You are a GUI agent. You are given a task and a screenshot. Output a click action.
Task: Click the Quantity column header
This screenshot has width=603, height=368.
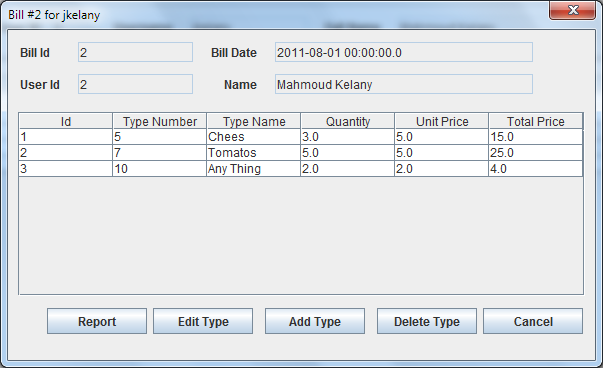348,121
